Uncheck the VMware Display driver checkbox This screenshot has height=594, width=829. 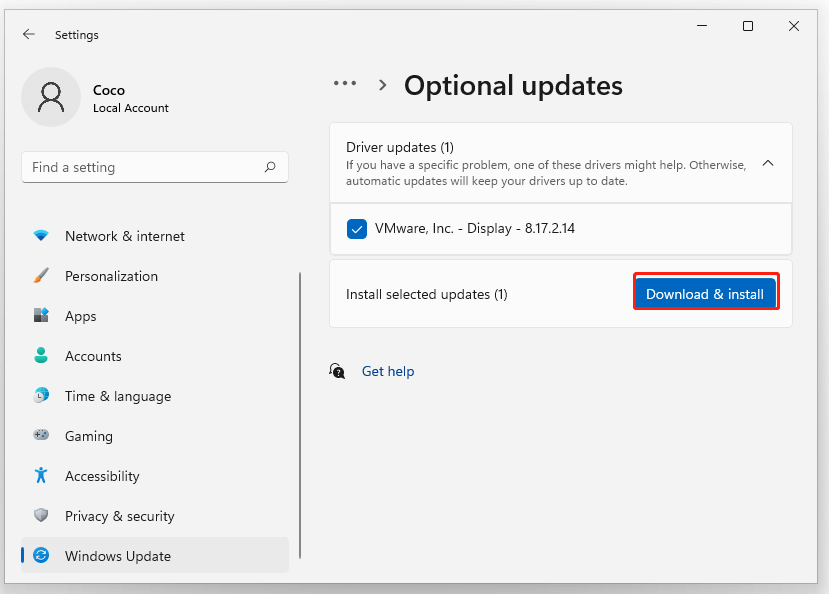357,229
